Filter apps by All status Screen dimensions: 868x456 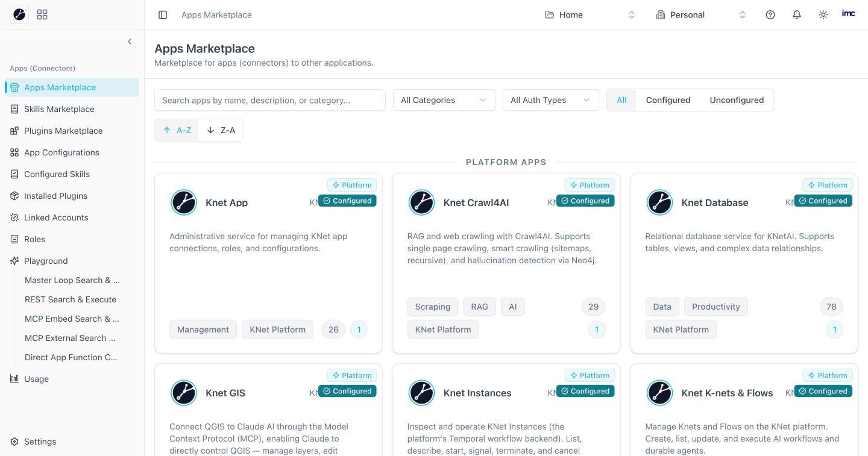pyautogui.click(x=621, y=100)
